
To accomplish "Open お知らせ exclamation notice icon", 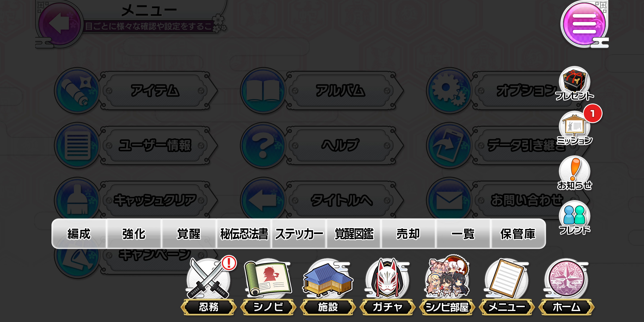I will coord(575,173).
